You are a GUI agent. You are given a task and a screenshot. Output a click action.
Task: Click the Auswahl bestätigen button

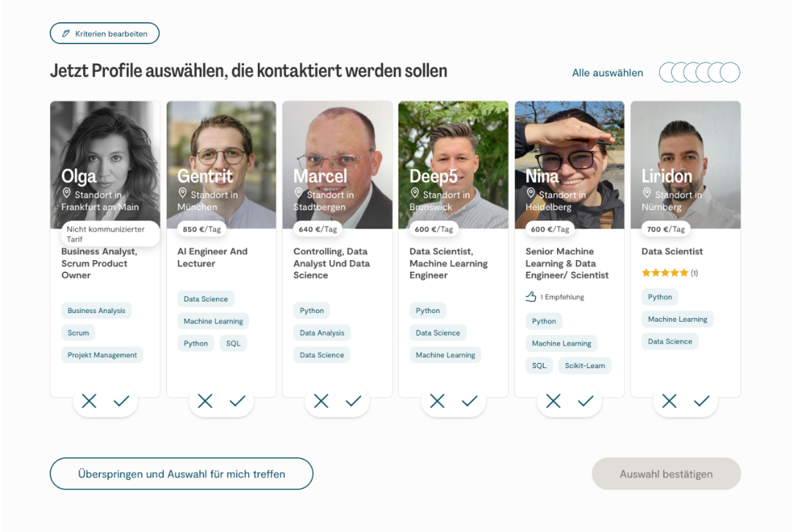click(666, 474)
